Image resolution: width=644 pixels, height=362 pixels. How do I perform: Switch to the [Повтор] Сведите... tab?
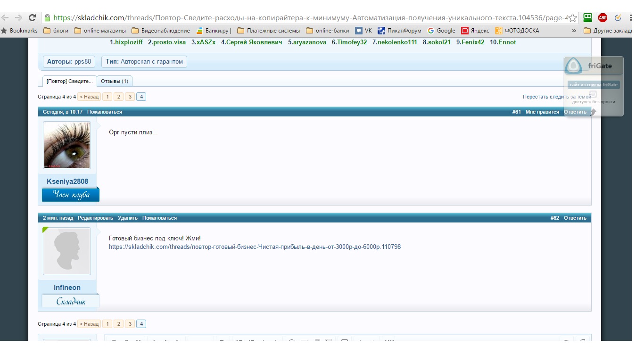(x=70, y=81)
